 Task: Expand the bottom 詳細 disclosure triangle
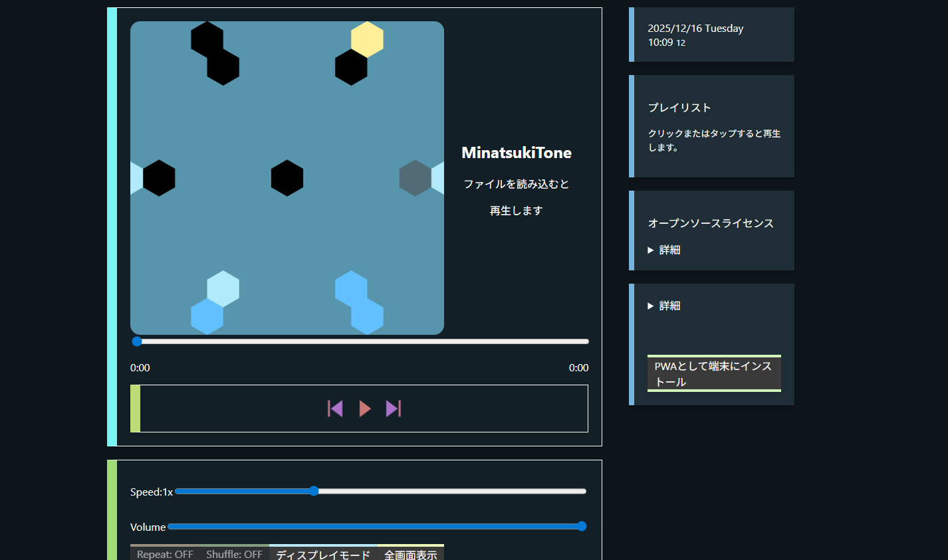point(663,305)
